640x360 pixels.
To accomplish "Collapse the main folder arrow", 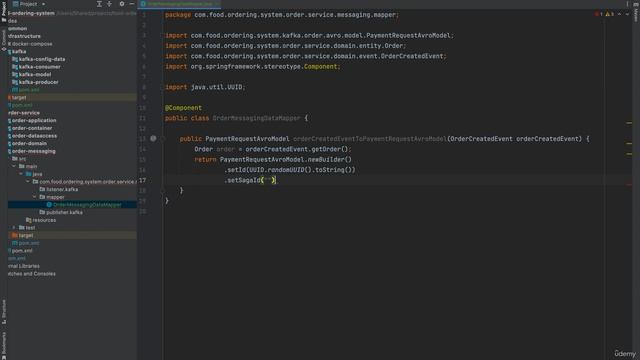I will (14, 166).
